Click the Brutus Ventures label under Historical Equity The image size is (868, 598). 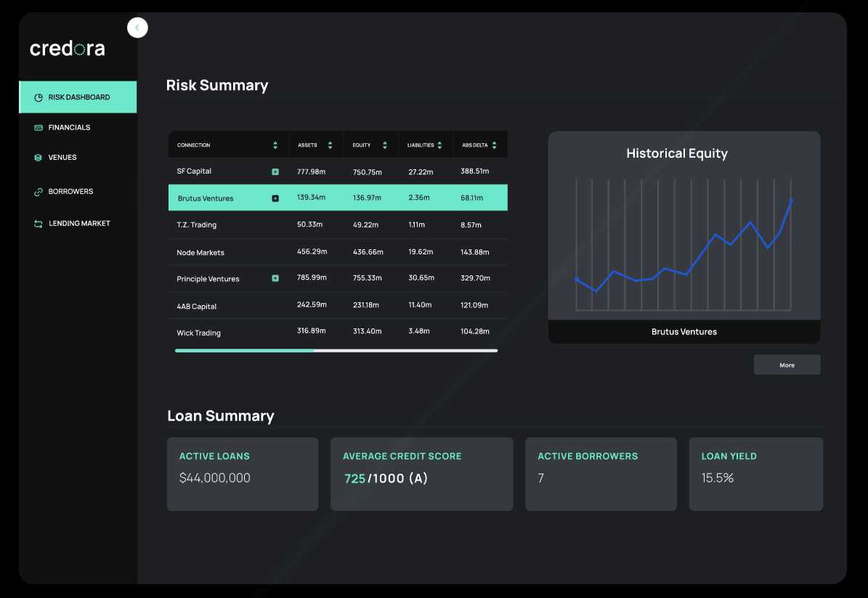(684, 331)
